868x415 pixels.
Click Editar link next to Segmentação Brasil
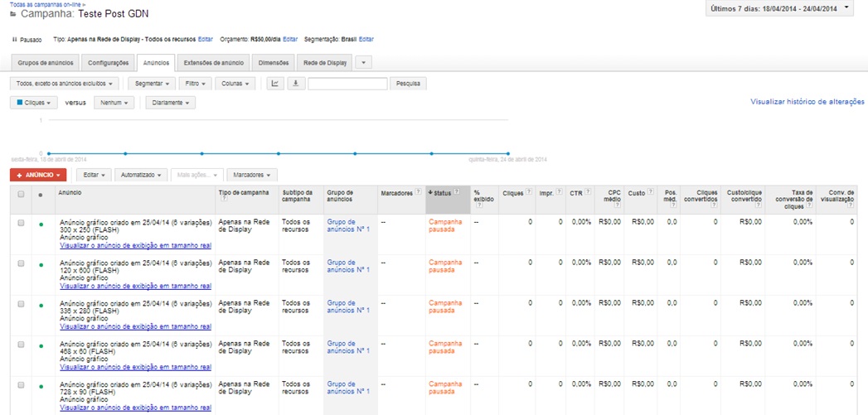point(366,40)
